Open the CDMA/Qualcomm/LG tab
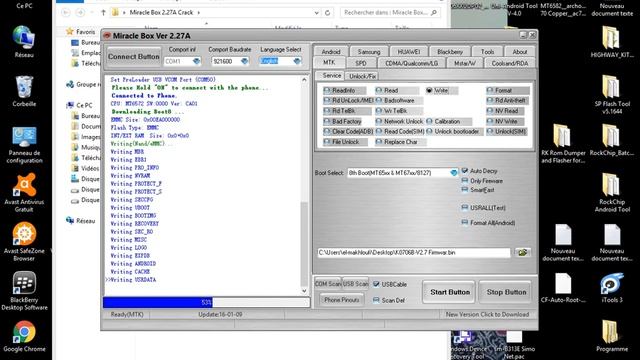This screenshot has height=360, width=640. click(411, 63)
